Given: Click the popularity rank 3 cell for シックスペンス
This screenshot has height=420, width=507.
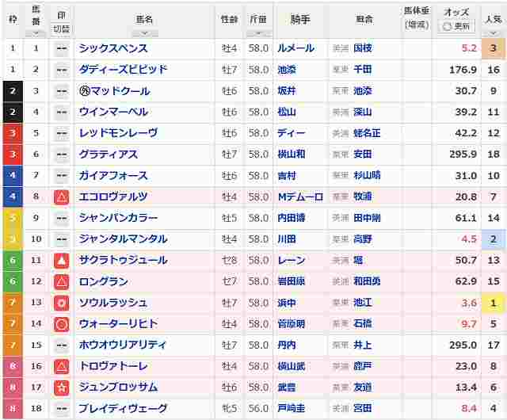Looking at the screenshot, I should (493, 48).
